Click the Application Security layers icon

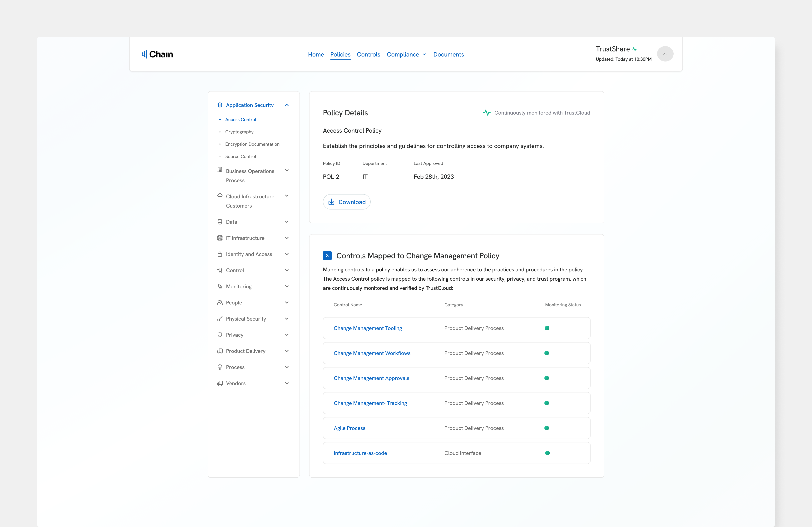(220, 105)
